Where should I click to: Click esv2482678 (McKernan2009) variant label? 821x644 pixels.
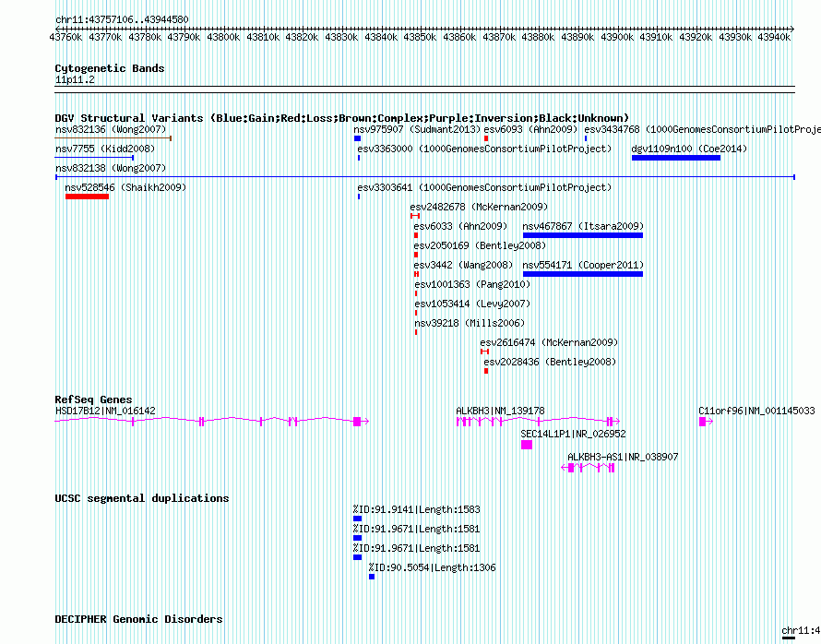tap(479, 207)
